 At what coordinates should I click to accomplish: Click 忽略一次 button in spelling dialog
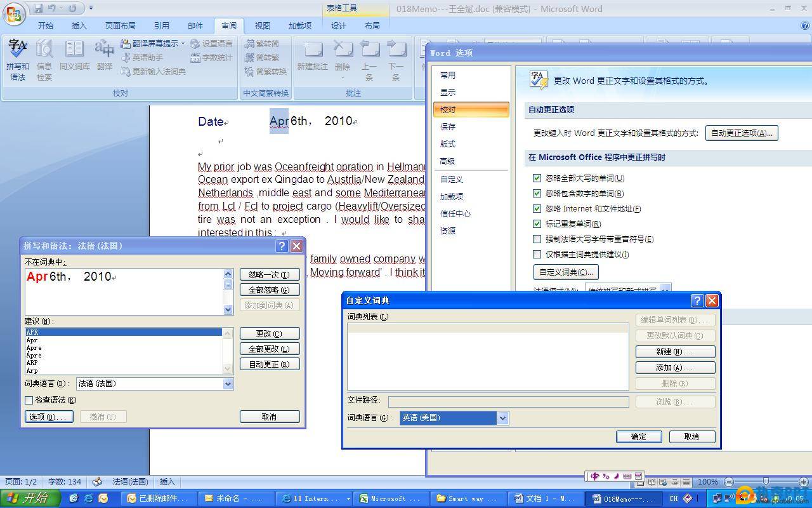(270, 274)
